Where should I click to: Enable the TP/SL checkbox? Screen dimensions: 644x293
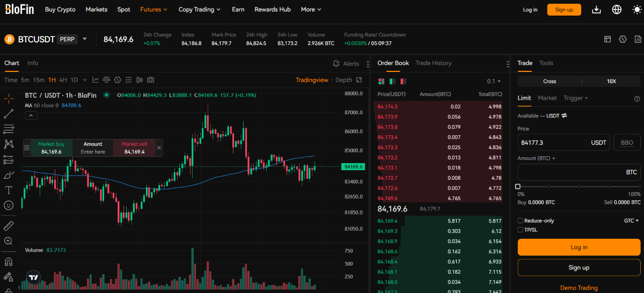[520, 230]
